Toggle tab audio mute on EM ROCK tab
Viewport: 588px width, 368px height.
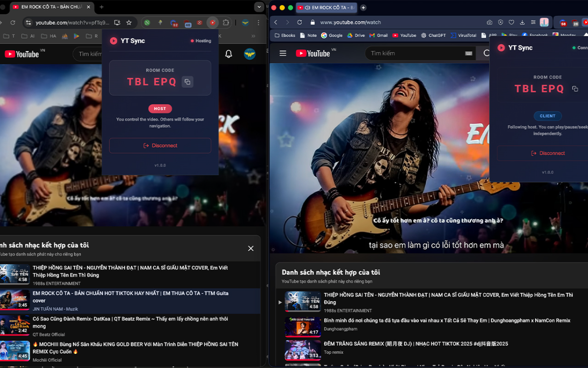pos(307,8)
